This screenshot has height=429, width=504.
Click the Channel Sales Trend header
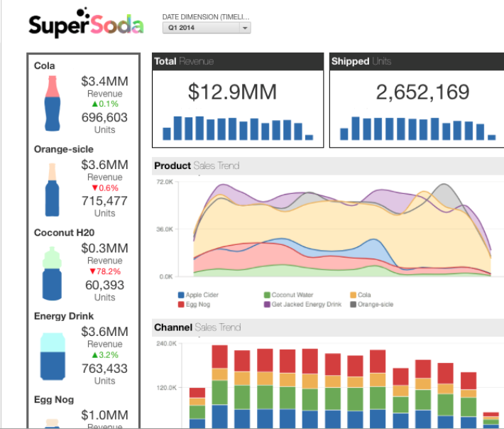pyautogui.click(x=328, y=327)
